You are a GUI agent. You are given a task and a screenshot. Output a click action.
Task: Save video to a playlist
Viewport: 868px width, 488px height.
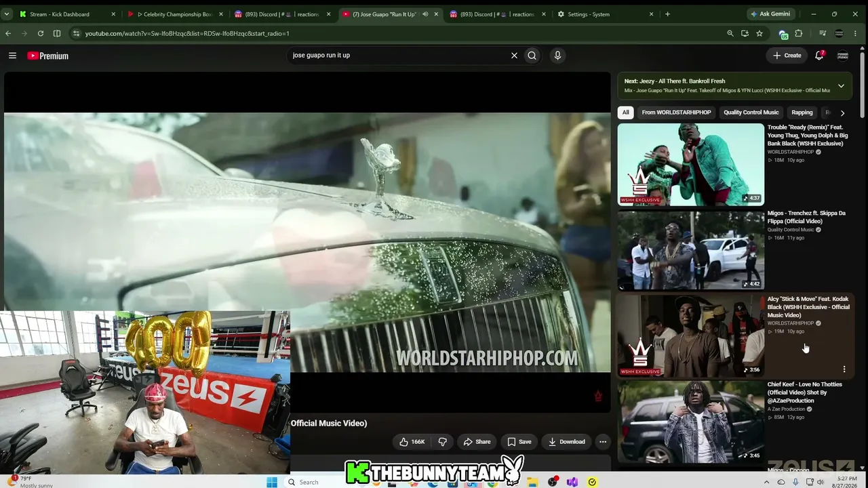[519, 442]
